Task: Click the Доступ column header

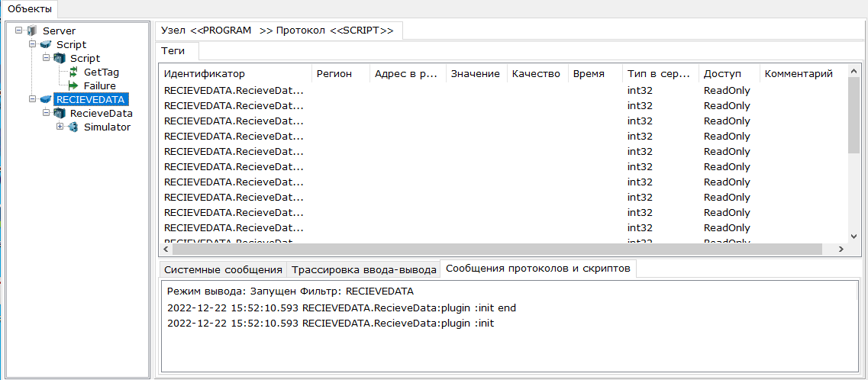Action: (x=729, y=73)
